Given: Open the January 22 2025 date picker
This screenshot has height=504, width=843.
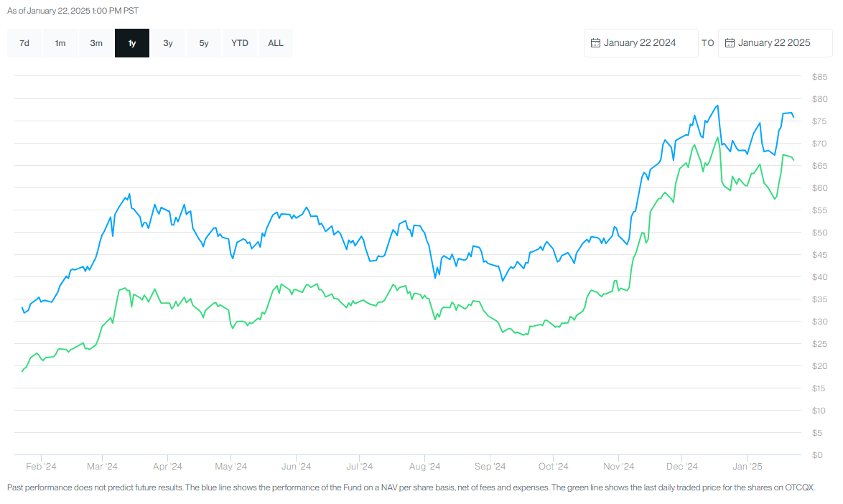Looking at the screenshot, I should tap(776, 42).
